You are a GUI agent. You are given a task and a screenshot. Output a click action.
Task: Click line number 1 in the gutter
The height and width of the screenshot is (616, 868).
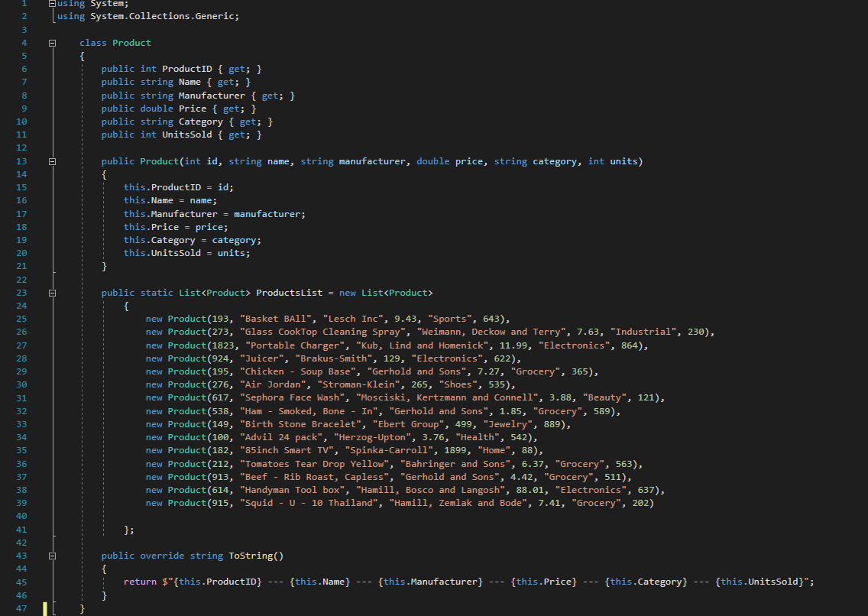click(24, 3)
